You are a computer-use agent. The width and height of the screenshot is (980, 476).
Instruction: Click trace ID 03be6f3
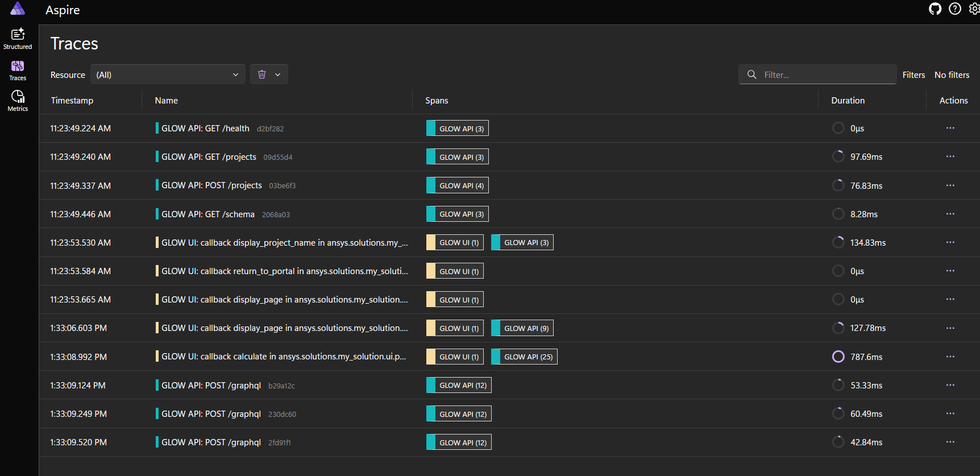[x=283, y=185]
